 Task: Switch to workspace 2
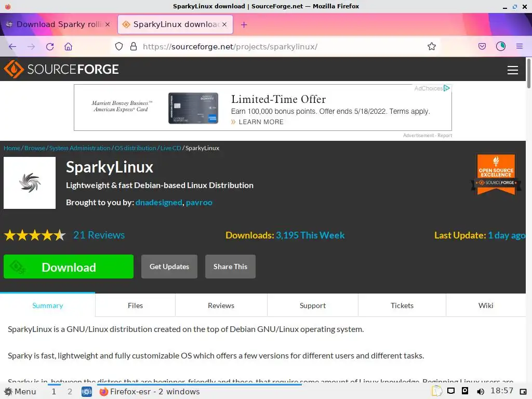click(x=70, y=392)
